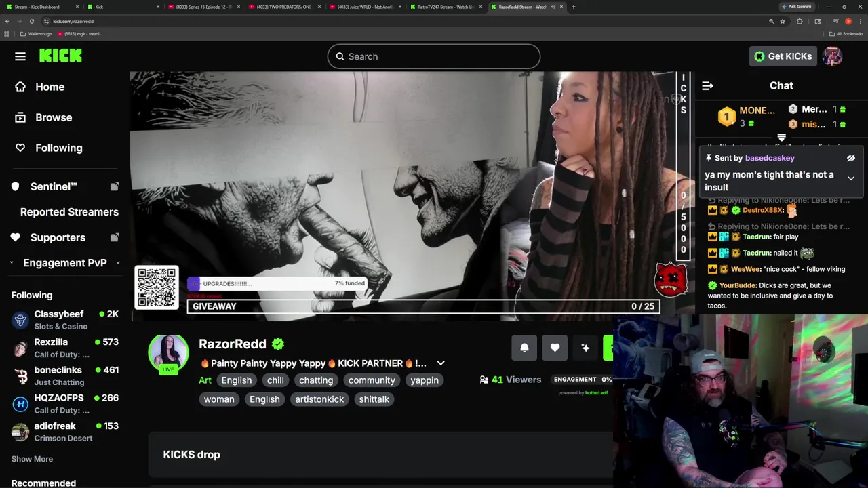Switch to Juice WRLD YouTube tab

pos(365,7)
